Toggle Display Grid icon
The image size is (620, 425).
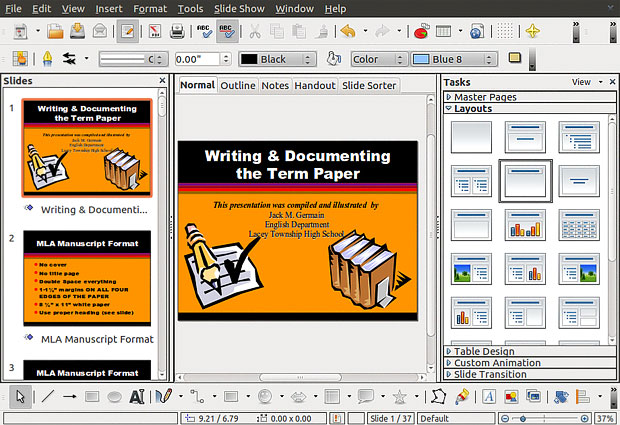coord(505,31)
